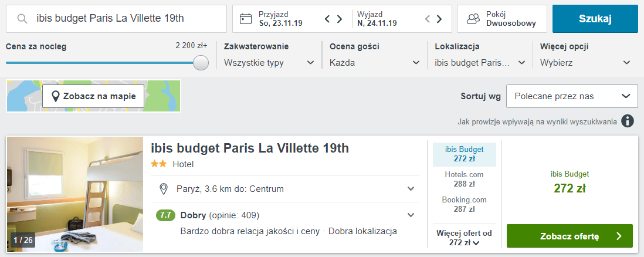
Task: Go to next check-in date
Action: point(339,19)
